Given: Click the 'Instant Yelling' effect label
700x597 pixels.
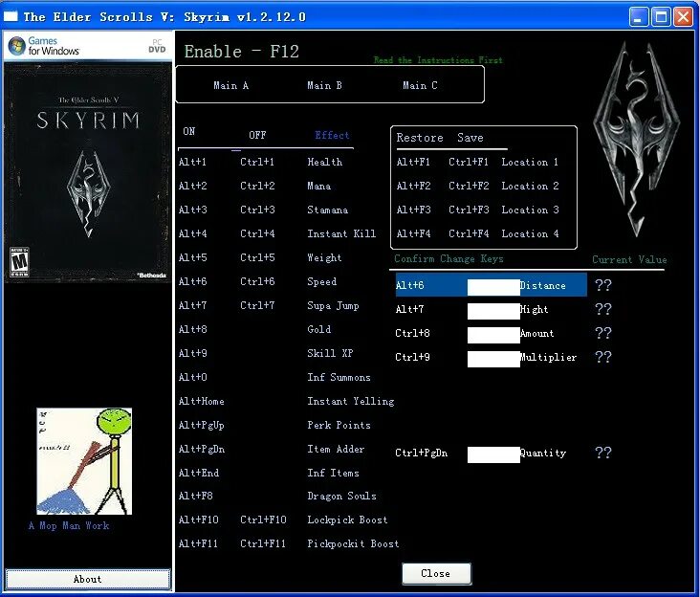Looking at the screenshot, I should (x=351, y=402).
